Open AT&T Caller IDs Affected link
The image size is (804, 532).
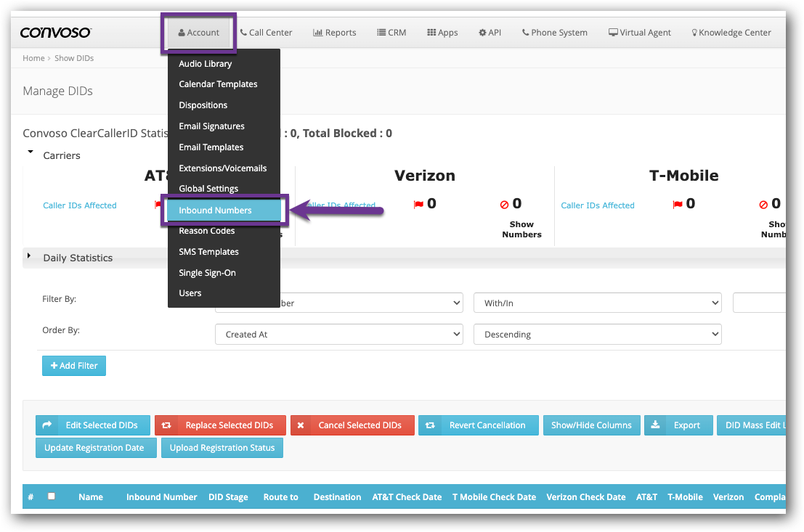pos(79,205)
